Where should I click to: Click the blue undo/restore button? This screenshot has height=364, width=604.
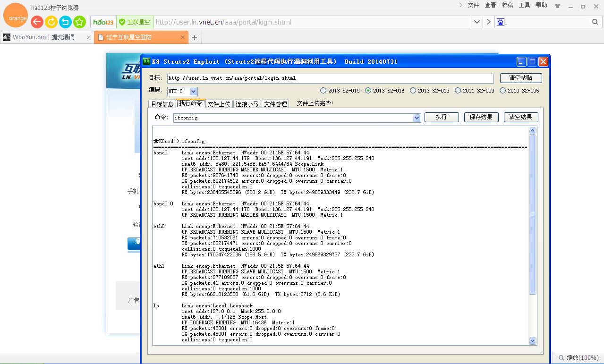65,22
